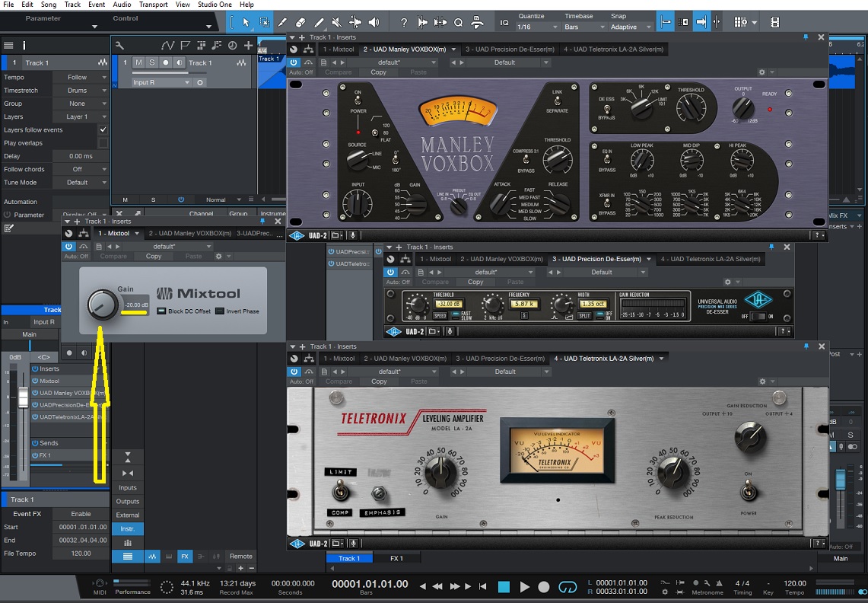Open the Quantize 1/16 dropdown
The width and height of the screenshot is (868, 603).
537,27
